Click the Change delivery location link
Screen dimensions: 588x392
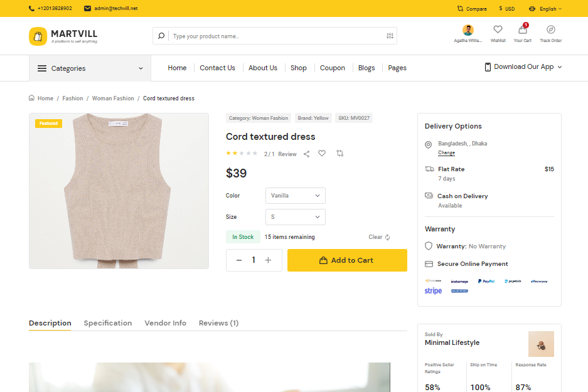click(x=446, y=153)
